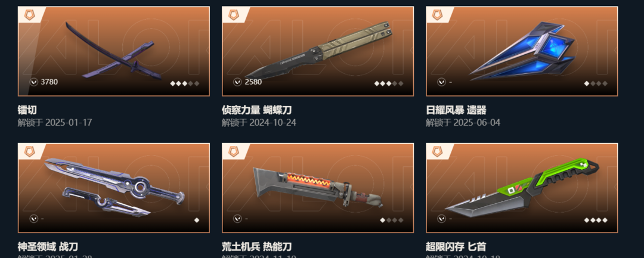Screen dimensions: 644x258
Task: Click level diamonds on 镭切 card
Action: (x=185, y=83)
